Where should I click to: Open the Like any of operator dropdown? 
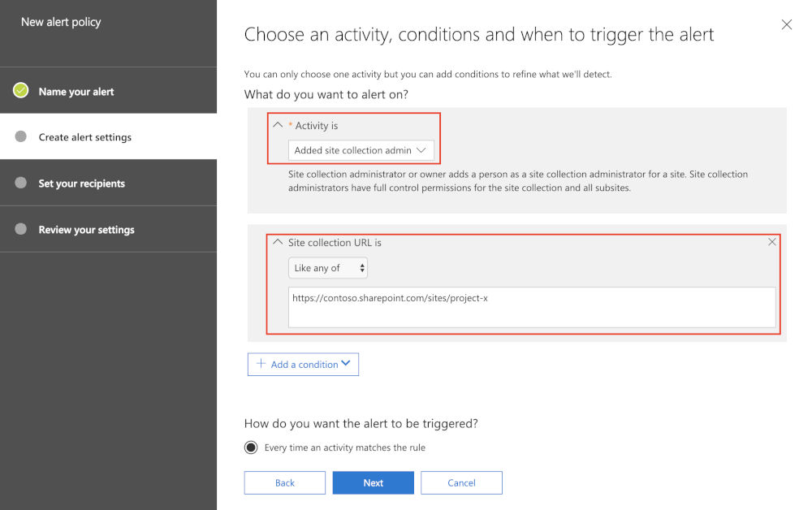(328, 268)
